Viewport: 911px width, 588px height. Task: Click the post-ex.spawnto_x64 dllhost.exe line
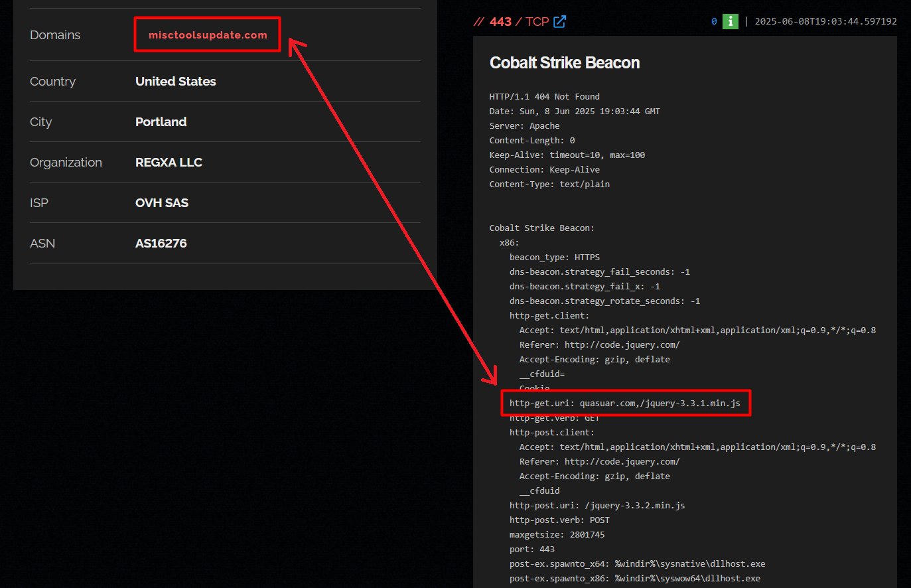tap(638, 564)
